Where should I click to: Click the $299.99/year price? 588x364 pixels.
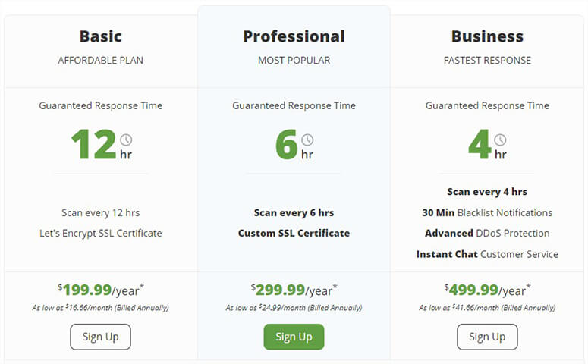click(294, 290)
